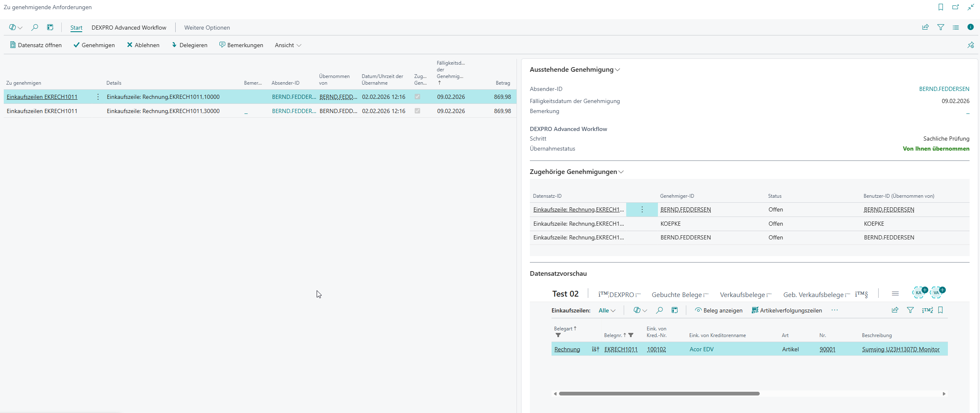Image resolution: width=980 pixels, height=413 pixels.
Task: Bookmark this page using the bookmark icon
Action: (941, 7)
